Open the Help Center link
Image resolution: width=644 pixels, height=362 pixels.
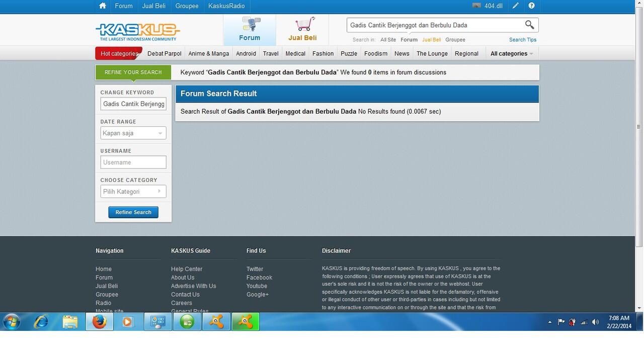[x=187, y=269]
